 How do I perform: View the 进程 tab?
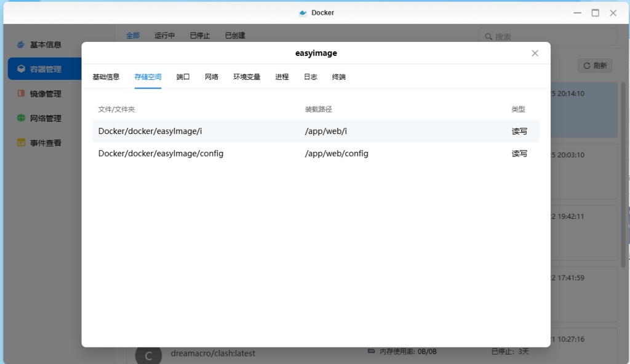tap(282, 77)
